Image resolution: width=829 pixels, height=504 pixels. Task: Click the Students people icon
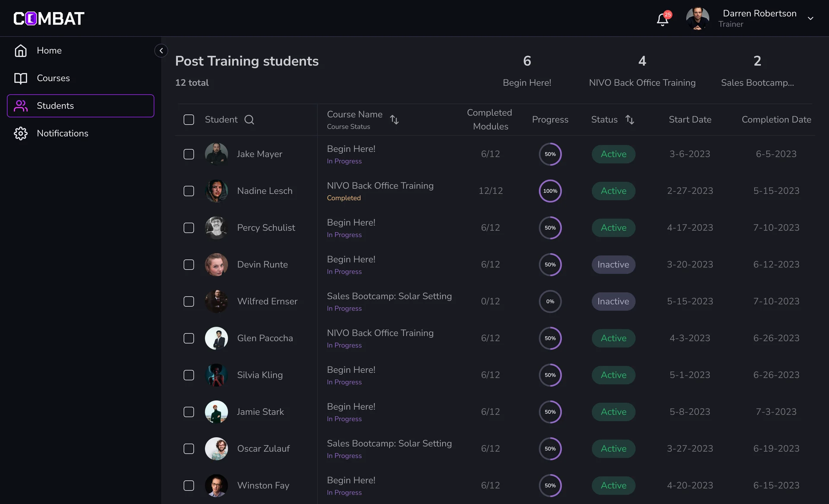21,106
